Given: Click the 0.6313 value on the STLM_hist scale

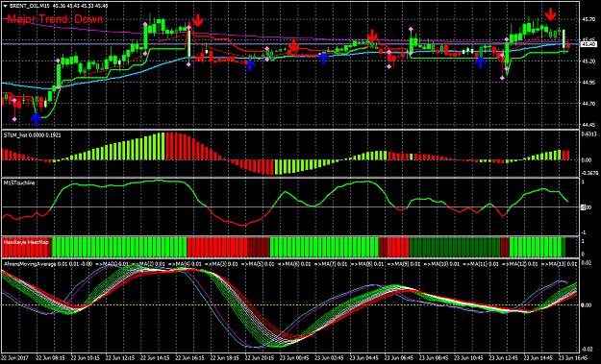Looking at the screenshot, I should pos(588,133).
